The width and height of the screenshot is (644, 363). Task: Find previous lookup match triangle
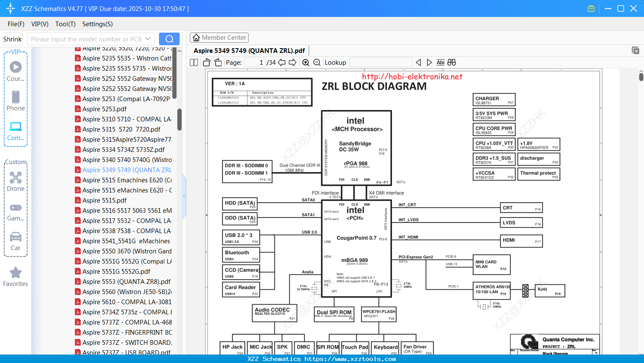click(x=418, y=63)
